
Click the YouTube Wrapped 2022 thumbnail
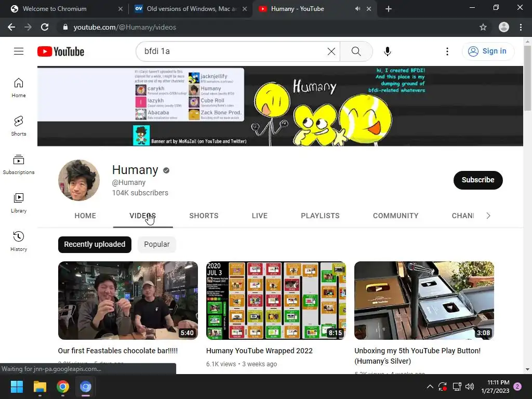tap(276, 300)
